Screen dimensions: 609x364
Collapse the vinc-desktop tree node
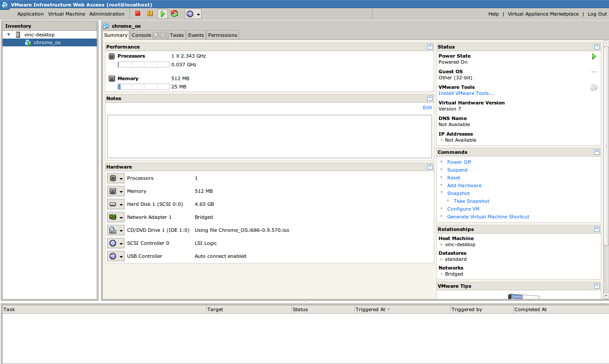coord(9,34)
